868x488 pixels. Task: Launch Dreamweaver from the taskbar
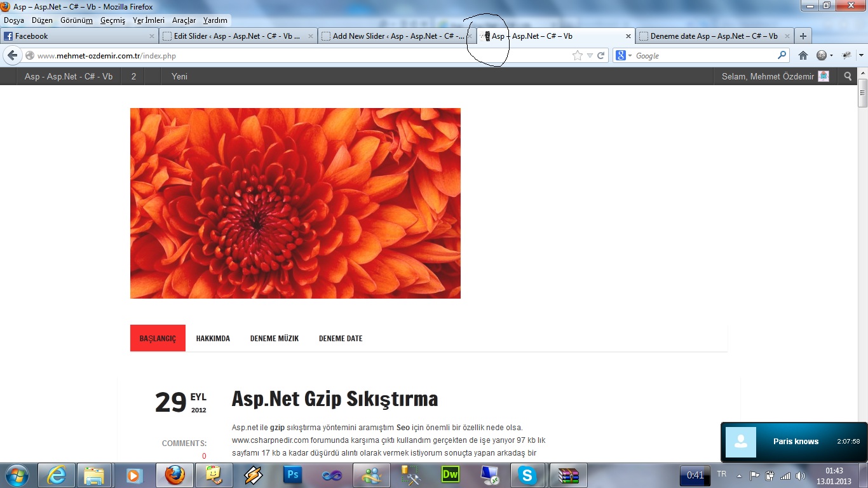(x=450, y=475)
